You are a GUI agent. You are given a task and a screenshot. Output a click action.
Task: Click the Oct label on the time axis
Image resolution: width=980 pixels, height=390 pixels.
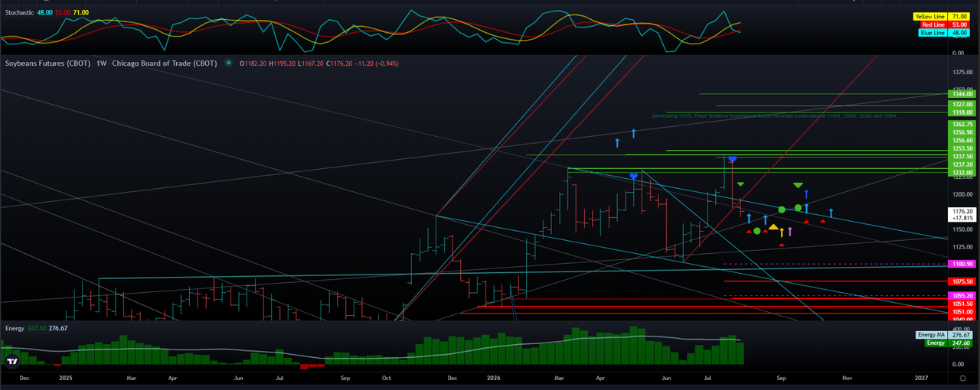tap(386, 378)
